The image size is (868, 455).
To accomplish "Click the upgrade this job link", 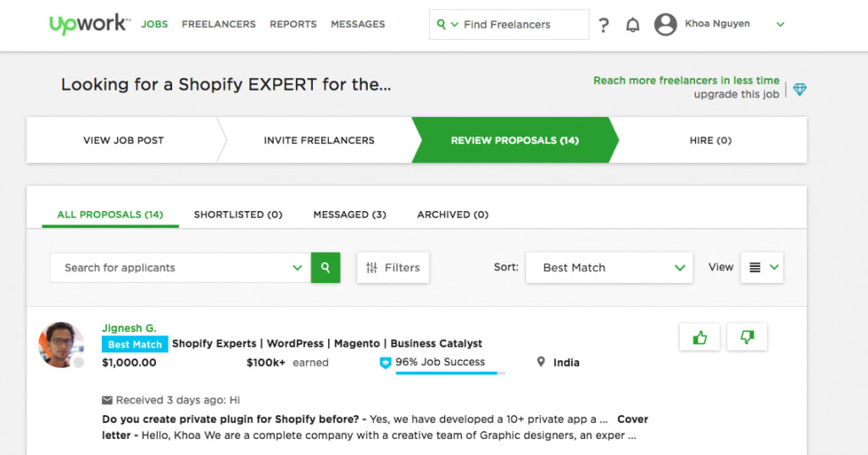I will [x=737, y=94].
